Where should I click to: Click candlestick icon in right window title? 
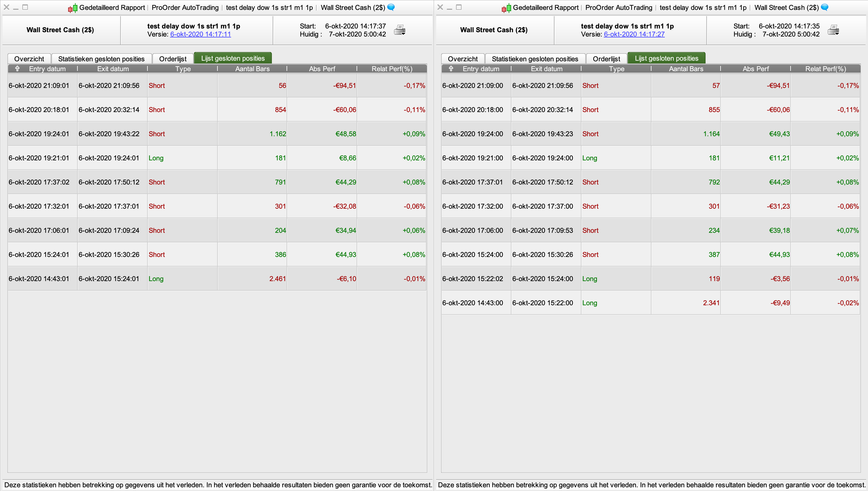pos(506,8)
